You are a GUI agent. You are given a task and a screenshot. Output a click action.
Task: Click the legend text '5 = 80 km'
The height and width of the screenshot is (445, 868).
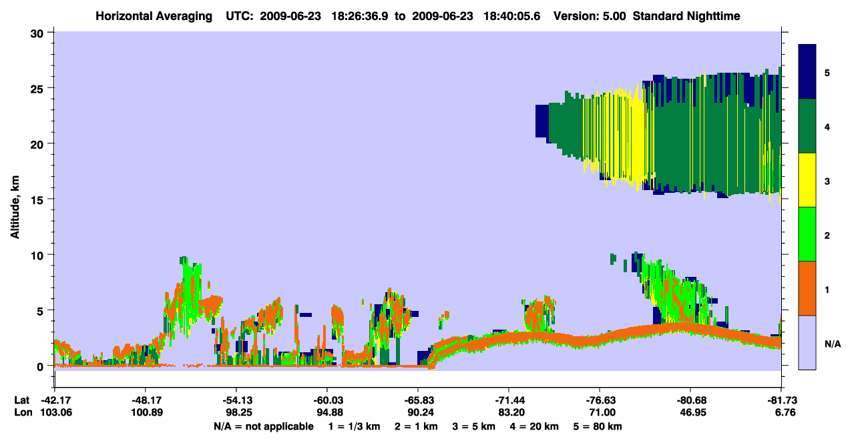pyautogui.click(x=598, y=426)
